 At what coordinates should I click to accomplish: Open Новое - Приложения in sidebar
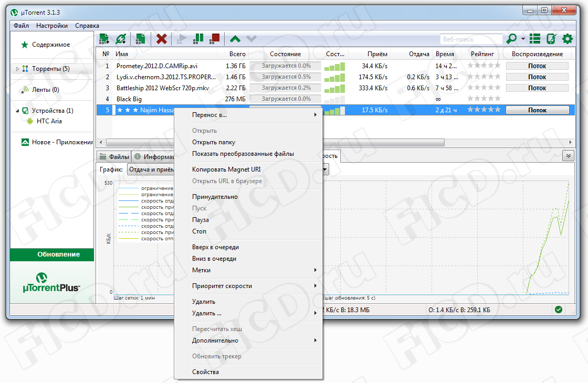(57, 142)
